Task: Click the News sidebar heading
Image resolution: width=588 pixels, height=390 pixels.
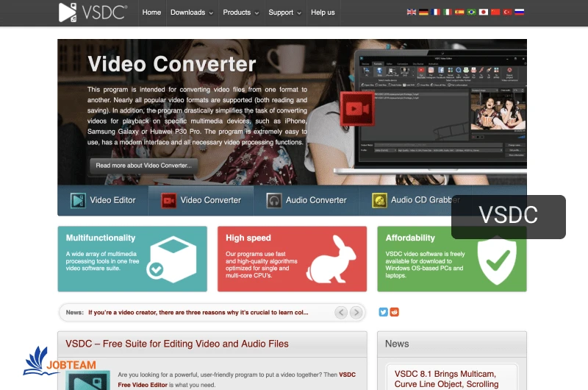Action: tap(397, 344)
